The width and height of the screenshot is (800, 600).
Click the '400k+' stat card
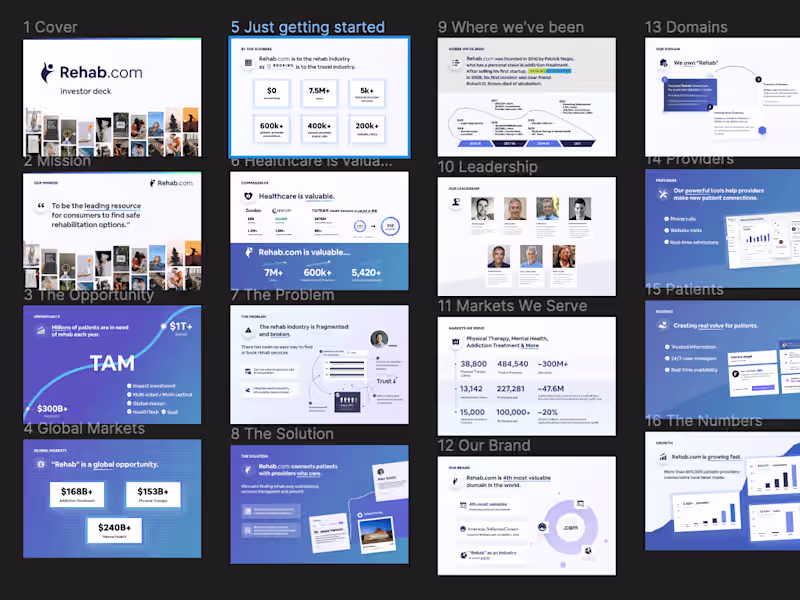[319, 128]
